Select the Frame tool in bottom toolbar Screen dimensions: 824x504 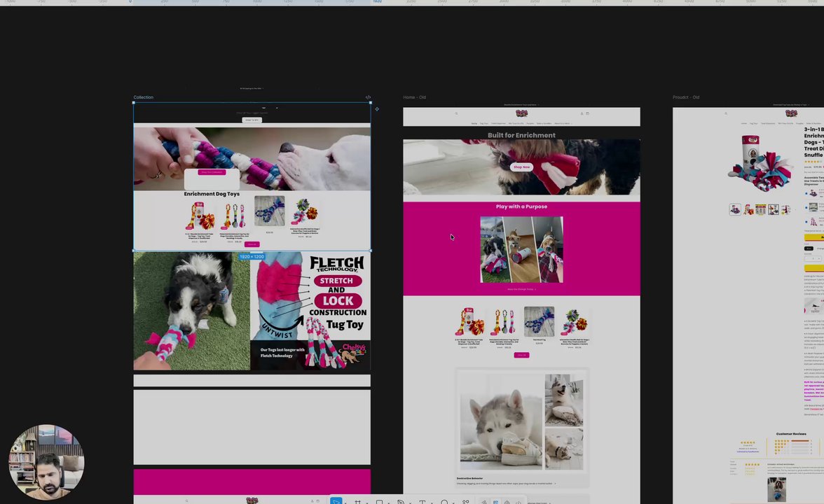coord(358,503)
